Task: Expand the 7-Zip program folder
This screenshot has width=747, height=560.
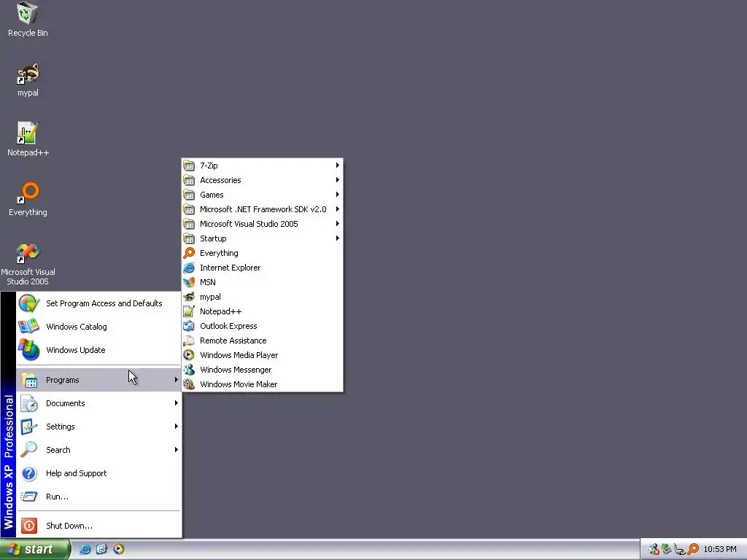Action: [x=262, y=166]
